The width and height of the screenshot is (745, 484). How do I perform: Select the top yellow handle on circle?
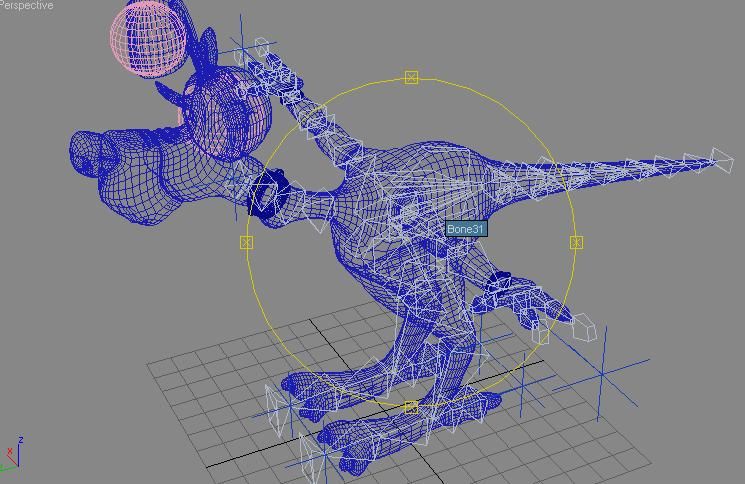coord(411,77)
